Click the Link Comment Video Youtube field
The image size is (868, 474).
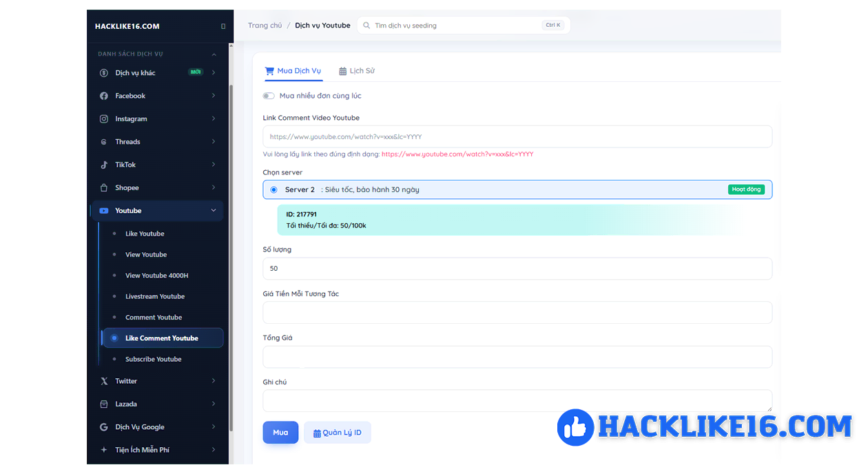(x=517, y=136)
